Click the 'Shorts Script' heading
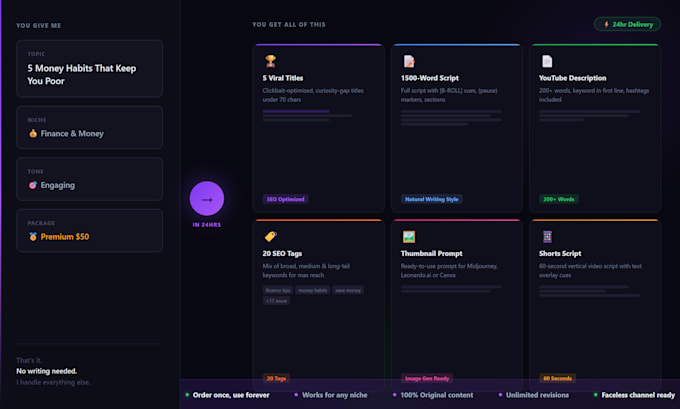 click(x=560, y=253)
